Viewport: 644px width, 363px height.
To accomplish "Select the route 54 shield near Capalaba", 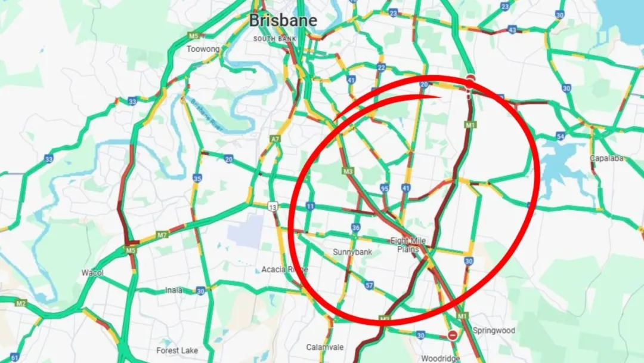I will (560, 136).
